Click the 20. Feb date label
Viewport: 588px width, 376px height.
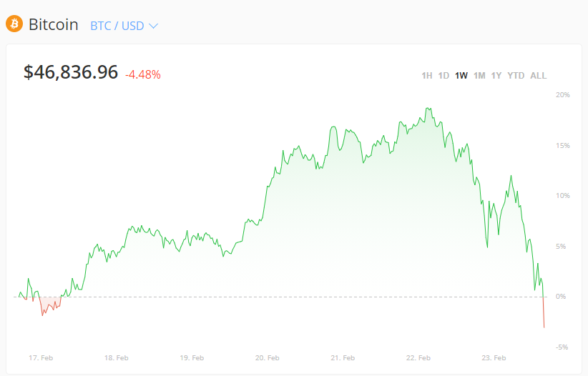click(x=266, y=357)
